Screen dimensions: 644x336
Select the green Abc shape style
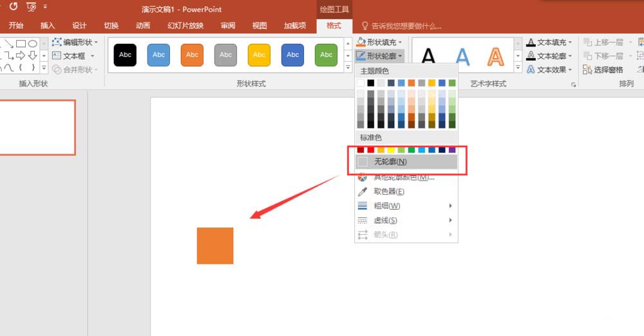tap(326, 55)
